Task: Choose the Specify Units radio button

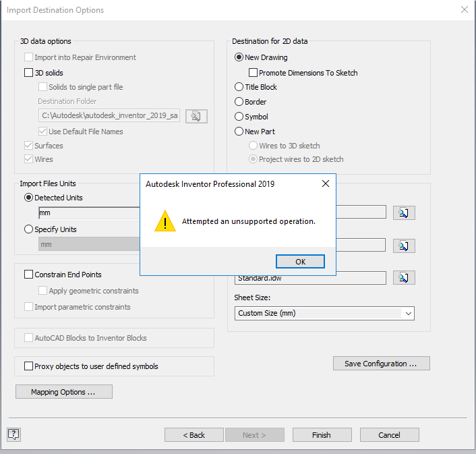Action: coord(29,229)
